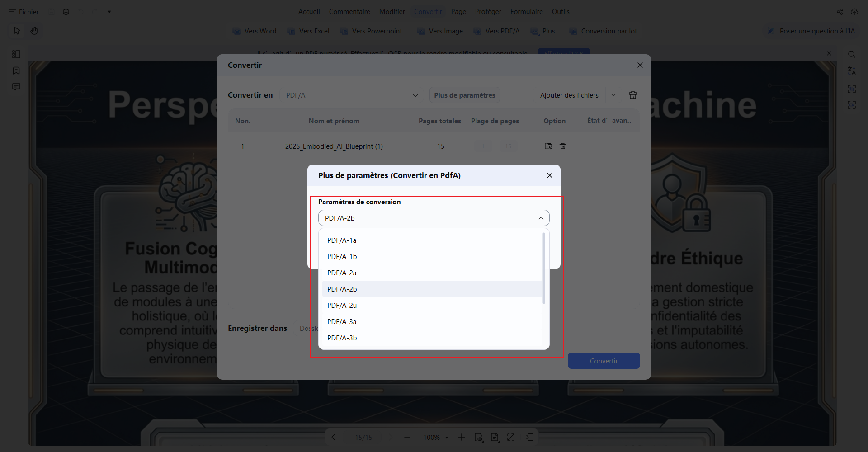
Task: Click Vers Excel conversion tool
Action: [x=308, y=31]
